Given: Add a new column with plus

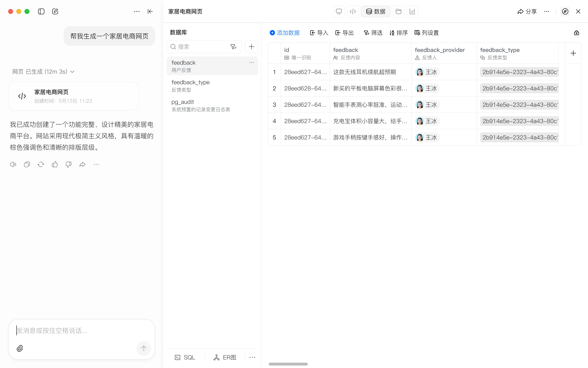Looking at the screenshot, I should point(573,53).
